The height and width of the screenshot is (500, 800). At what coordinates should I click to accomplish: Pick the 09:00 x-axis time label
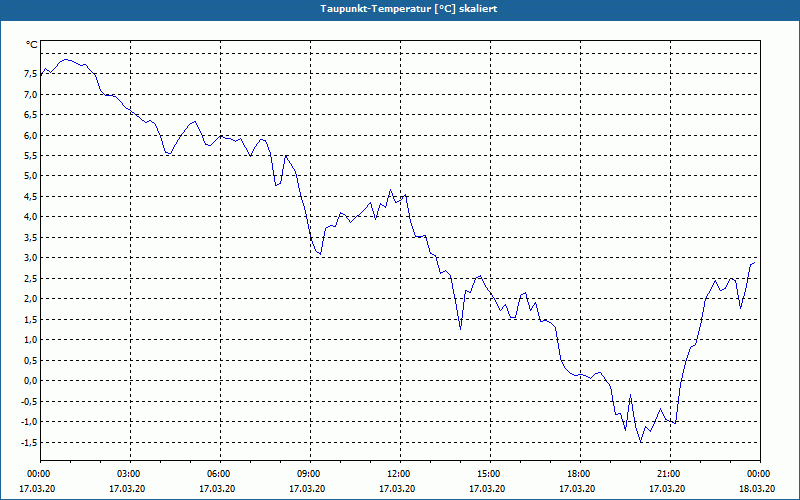308,474
